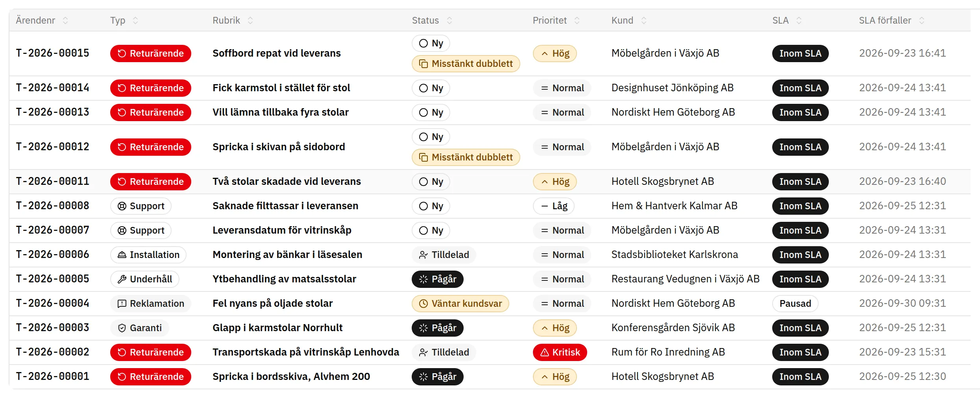Click Underhåll type badge
The image size is (980, 398).
click(145, 279)
